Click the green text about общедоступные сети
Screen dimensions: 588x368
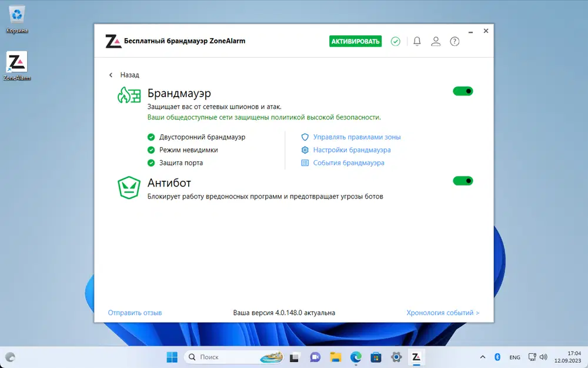click(x=264, y=117)
